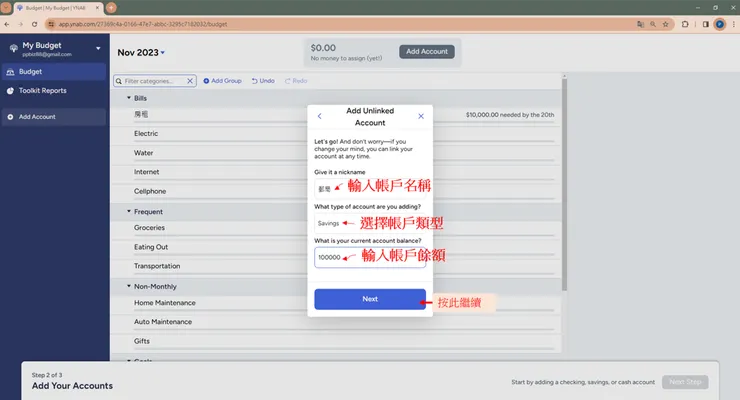Close the Add Unlinked Account dialog
Image resolution: width=740 pixels, height=400 pixels.
pyautogui.click(x=421, y=116)
